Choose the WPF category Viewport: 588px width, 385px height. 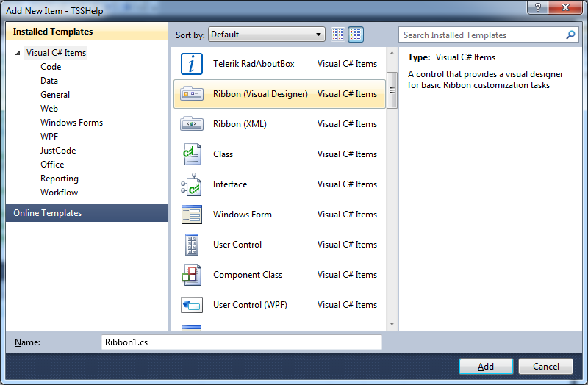49,137
